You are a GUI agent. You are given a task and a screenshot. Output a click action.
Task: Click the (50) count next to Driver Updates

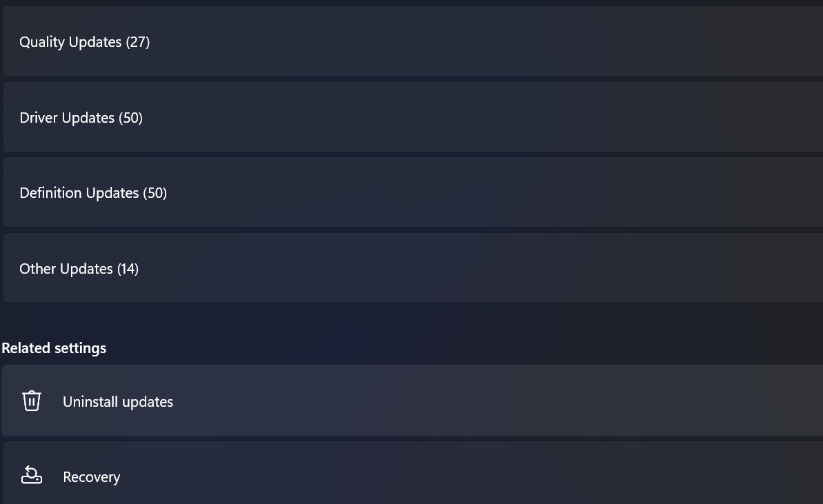pyautogui.click(x=131, y=118)
